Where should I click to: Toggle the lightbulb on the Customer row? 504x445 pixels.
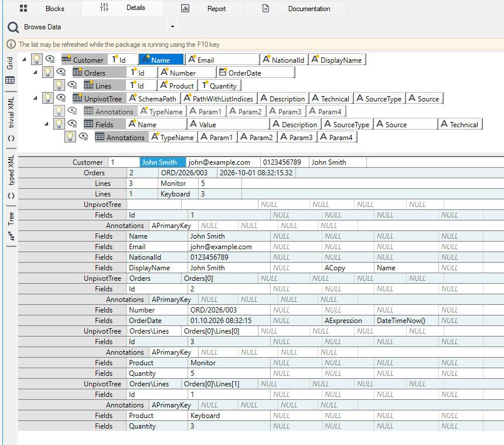point(36,59)
